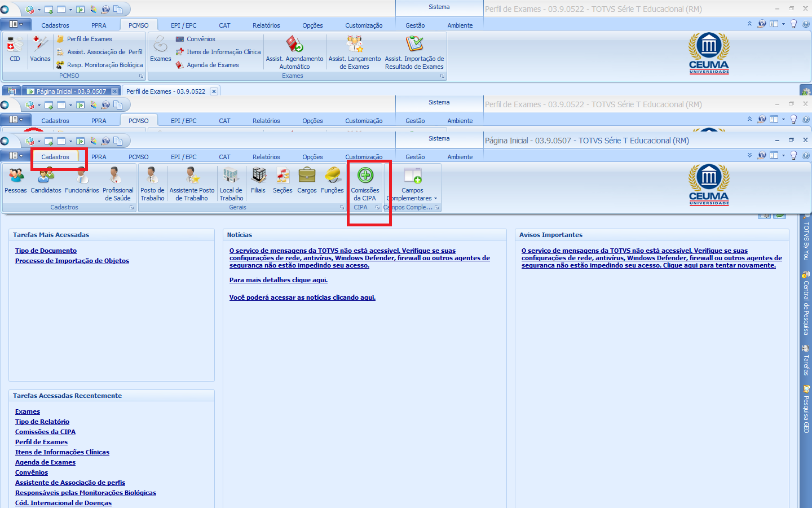Open application menu button in Página Inicial window

[16, 156]
